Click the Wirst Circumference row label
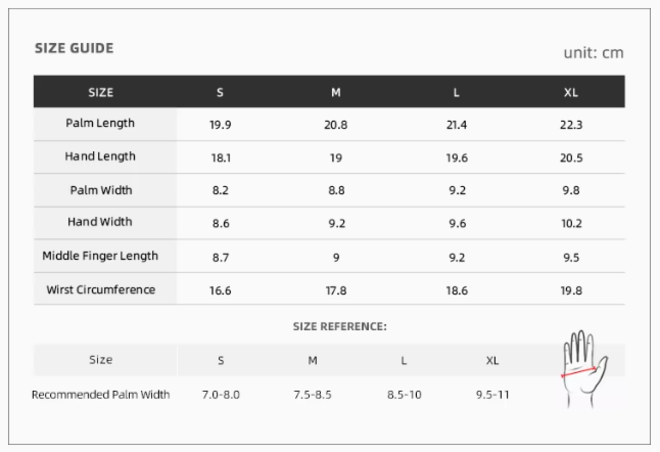 pos(101,290)
